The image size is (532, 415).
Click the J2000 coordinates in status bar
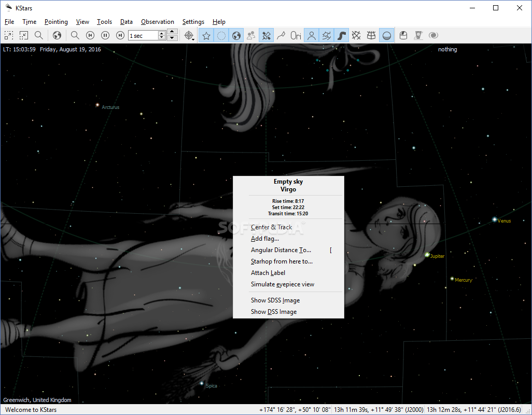(x=379, y=410)
